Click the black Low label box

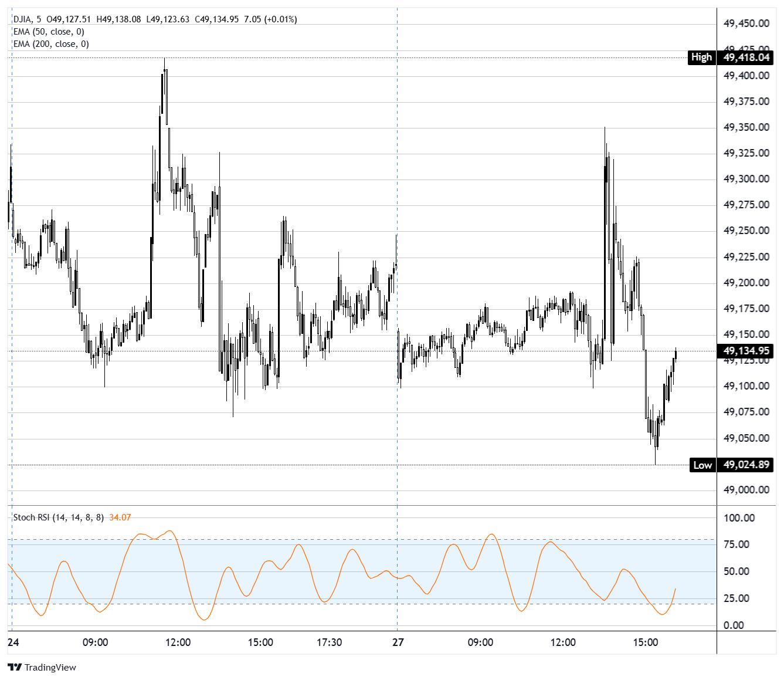(x=702, y=465)
